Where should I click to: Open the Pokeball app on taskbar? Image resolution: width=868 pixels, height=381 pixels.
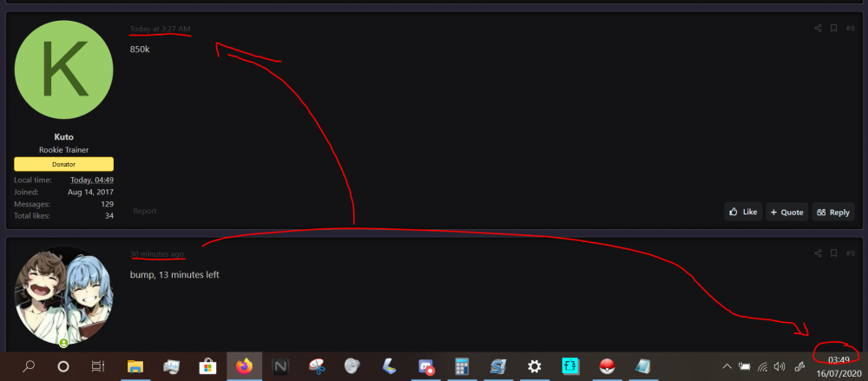tap(608, 366)
